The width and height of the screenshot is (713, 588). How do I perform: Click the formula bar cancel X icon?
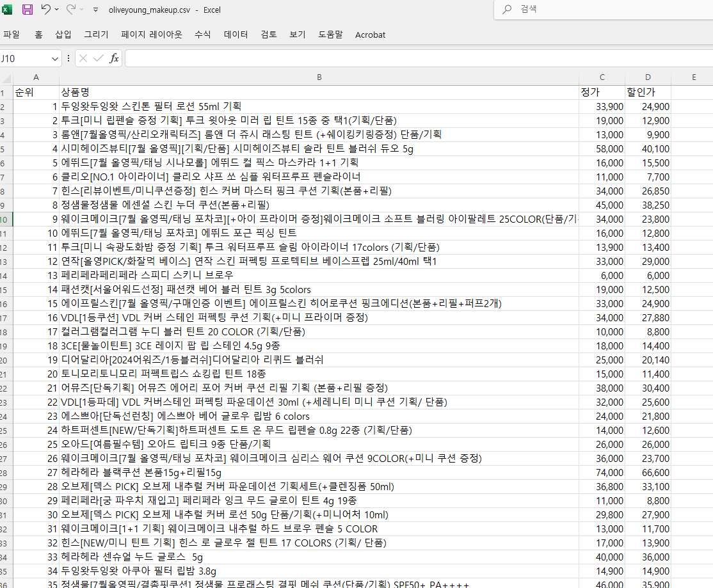83,58
